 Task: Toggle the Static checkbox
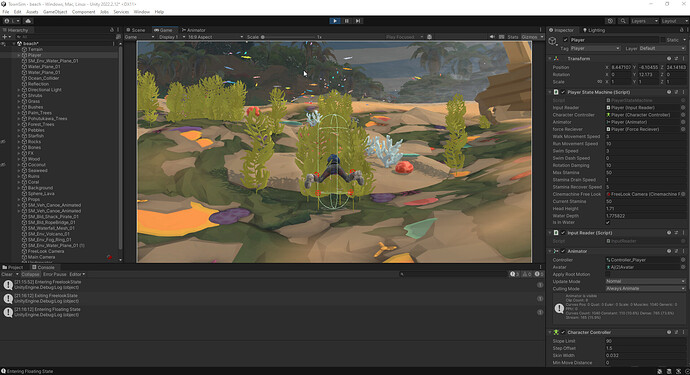tap(663, 40)
